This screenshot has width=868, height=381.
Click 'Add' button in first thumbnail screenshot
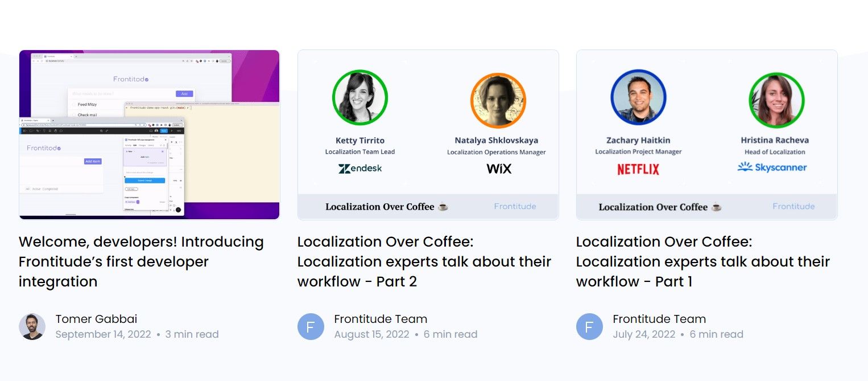pyautogui.click(x=184, y=94)
